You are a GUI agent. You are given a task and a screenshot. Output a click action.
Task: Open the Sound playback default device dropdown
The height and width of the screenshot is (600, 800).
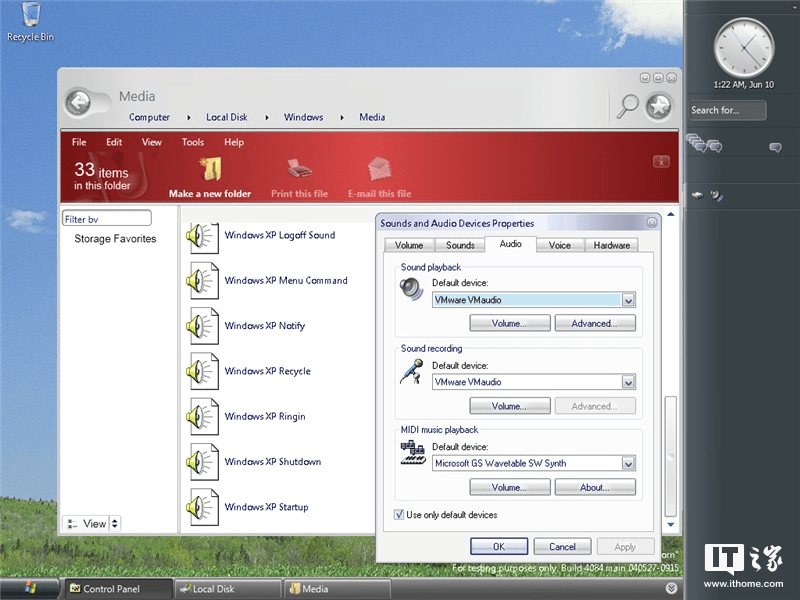[627, 299]
